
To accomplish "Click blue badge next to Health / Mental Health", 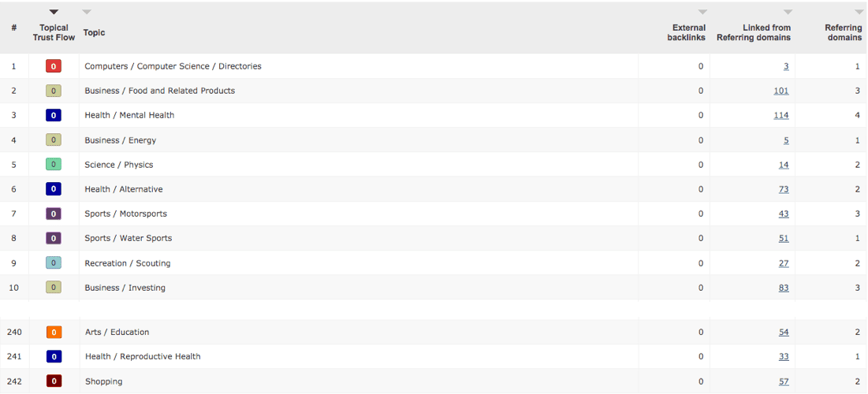I will (x=53, y=115).
